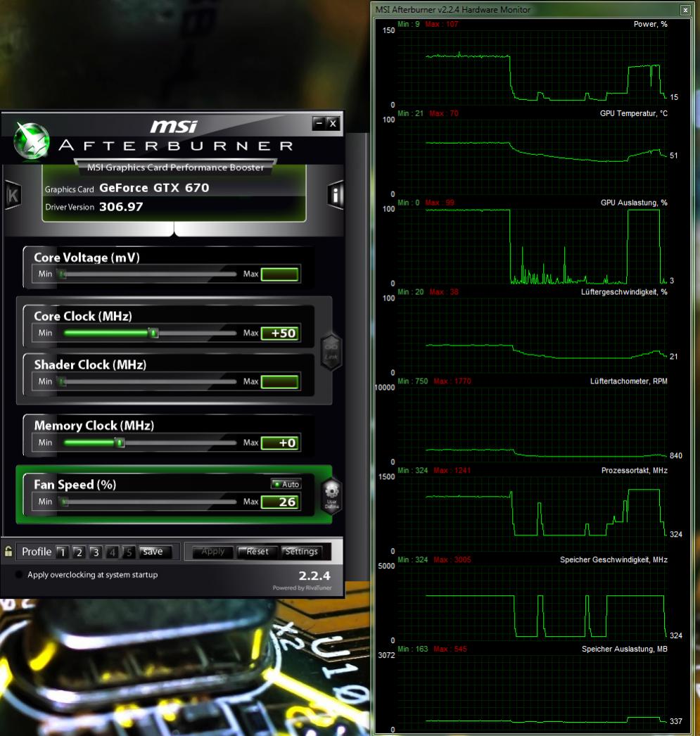Click the GPU Auslastung graph in Hardware Monitor
The image size is (700, 736).
532,246
